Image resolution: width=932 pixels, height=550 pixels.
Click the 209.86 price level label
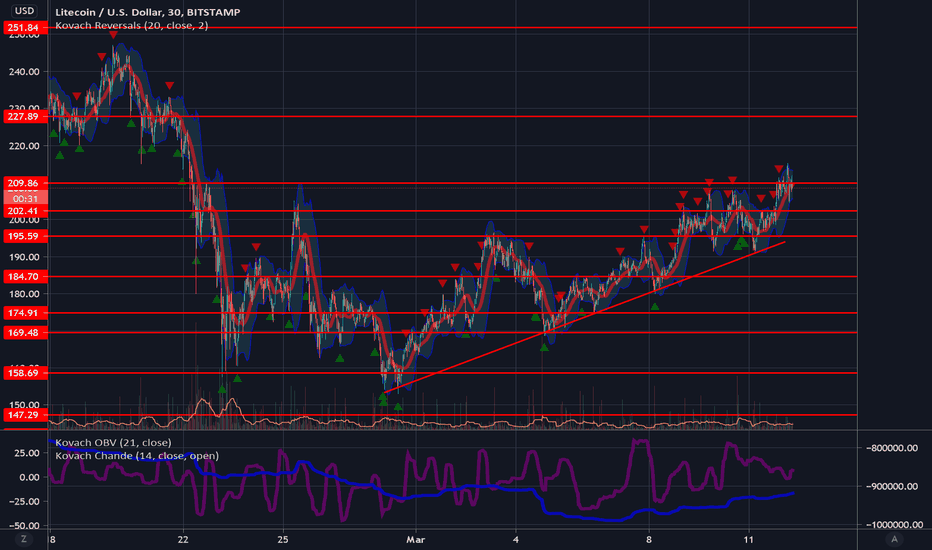pos(24,183)
